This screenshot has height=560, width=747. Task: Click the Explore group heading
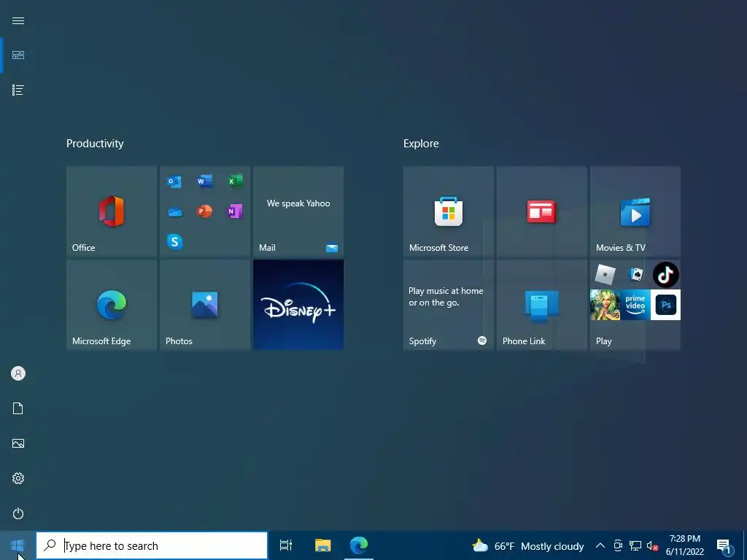tap(421, 144)
